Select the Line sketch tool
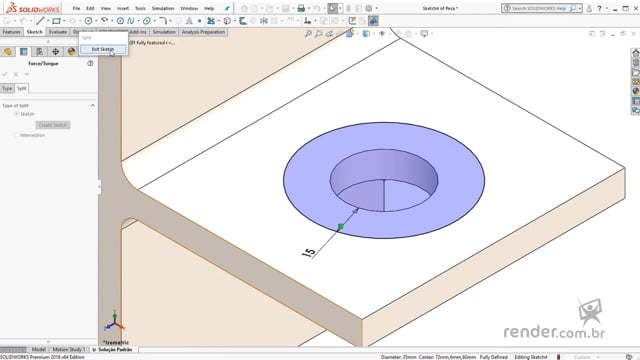The height and width of the screenshot is (360, 640). tap(40, 21)
